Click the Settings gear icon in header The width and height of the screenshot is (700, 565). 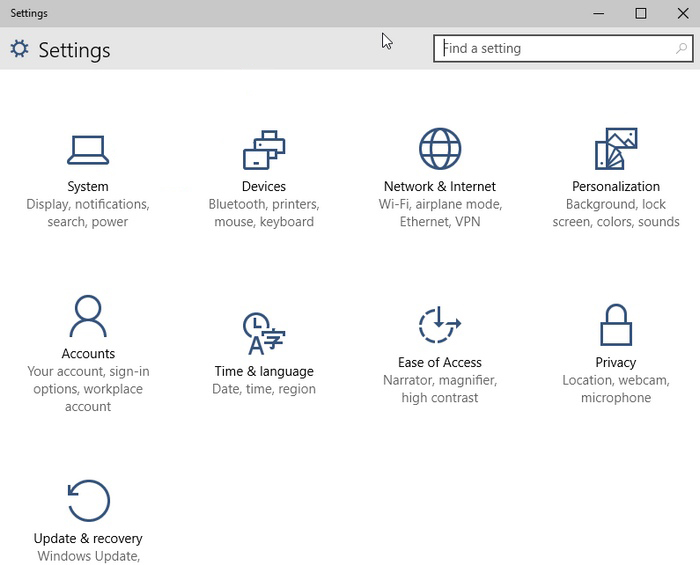click(x=20, y=49)
